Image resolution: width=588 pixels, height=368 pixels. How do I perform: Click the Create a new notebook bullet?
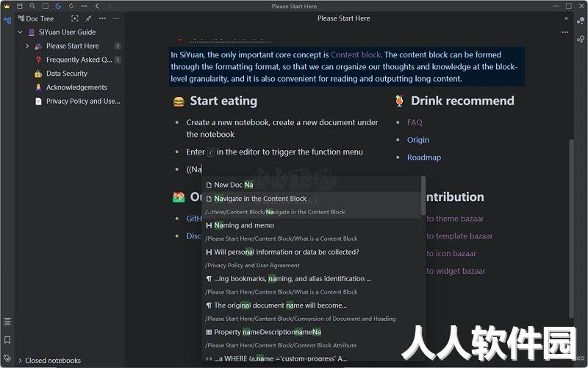tap(282, 128)
